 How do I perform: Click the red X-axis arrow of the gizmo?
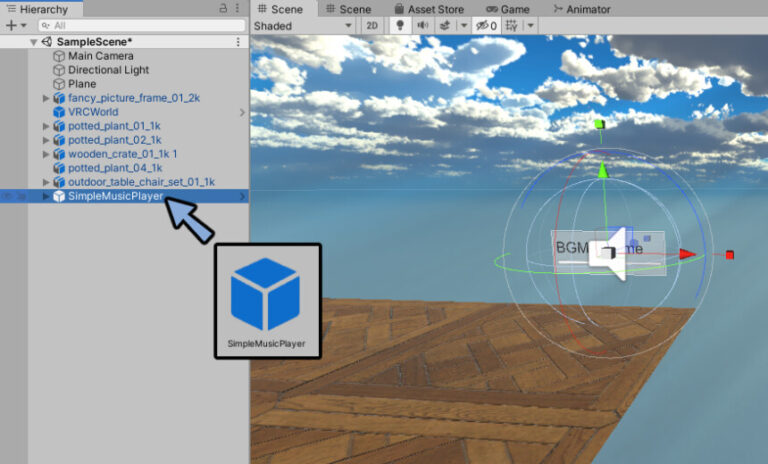click(686, 254)
